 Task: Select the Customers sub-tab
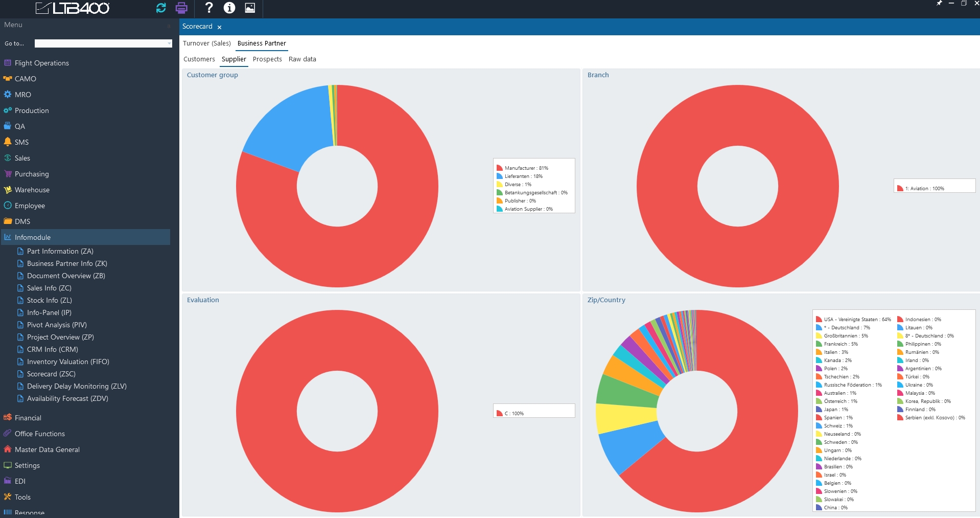pyautogui.click(x=199, y=59)
